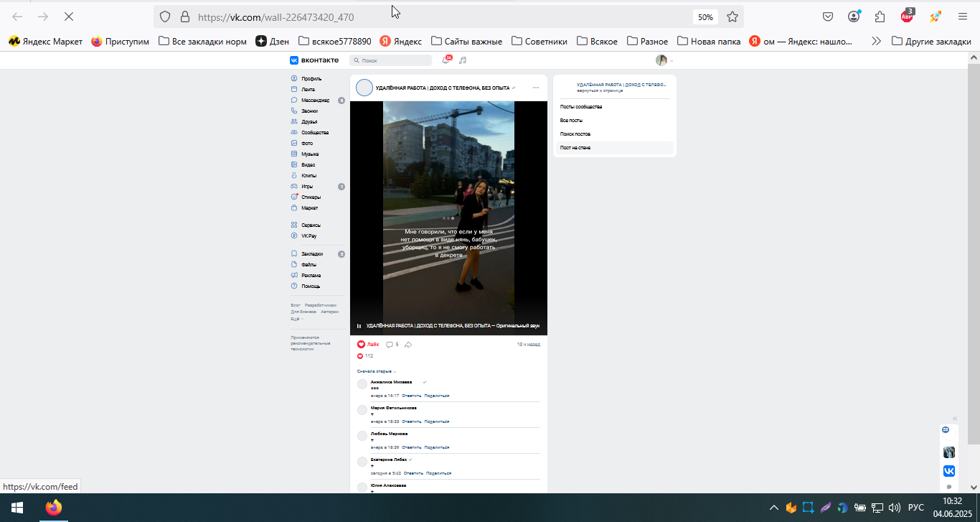Open the Firefox extensions puzzle icon

[x=880, y=17]
